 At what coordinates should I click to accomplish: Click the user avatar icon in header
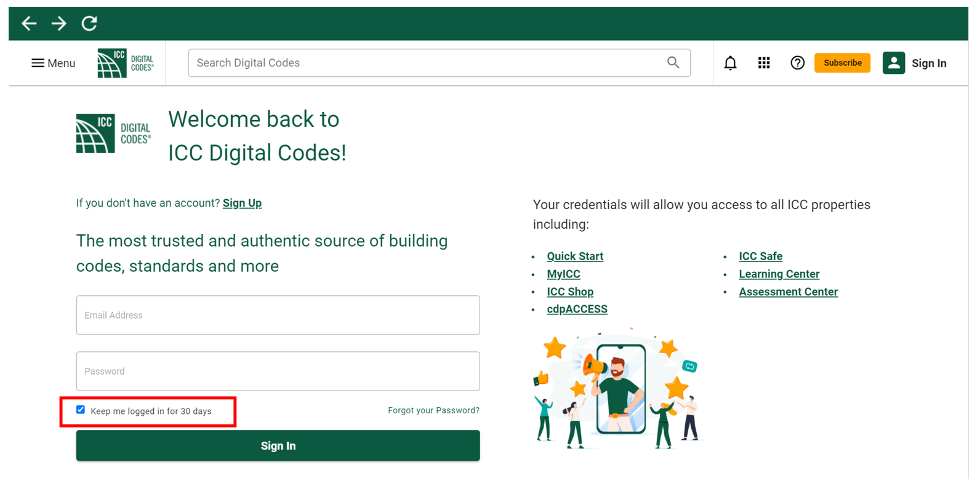894,63
